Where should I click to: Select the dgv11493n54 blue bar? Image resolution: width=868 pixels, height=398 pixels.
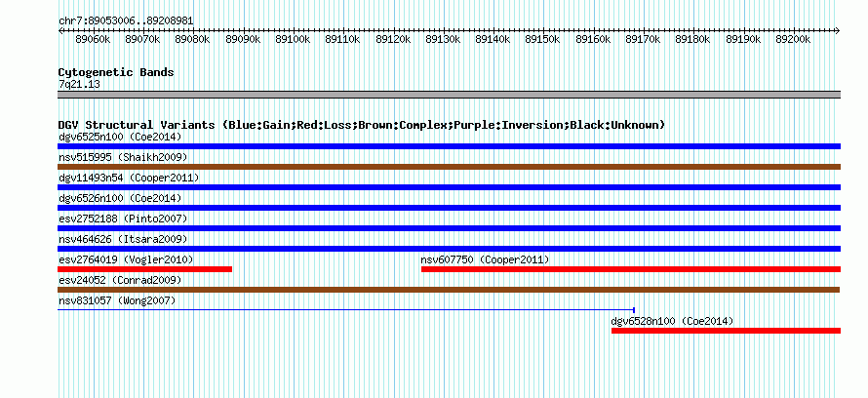(x=449, y=187)
